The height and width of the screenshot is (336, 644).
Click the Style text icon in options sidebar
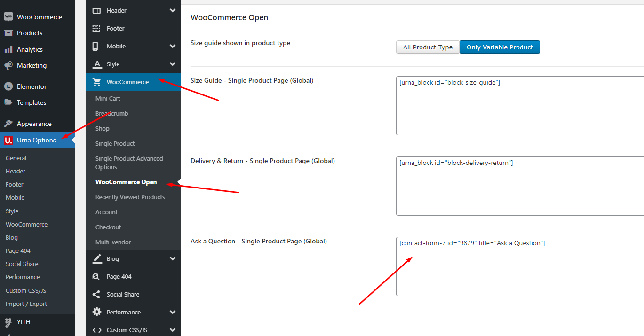(x=97, y=64)
